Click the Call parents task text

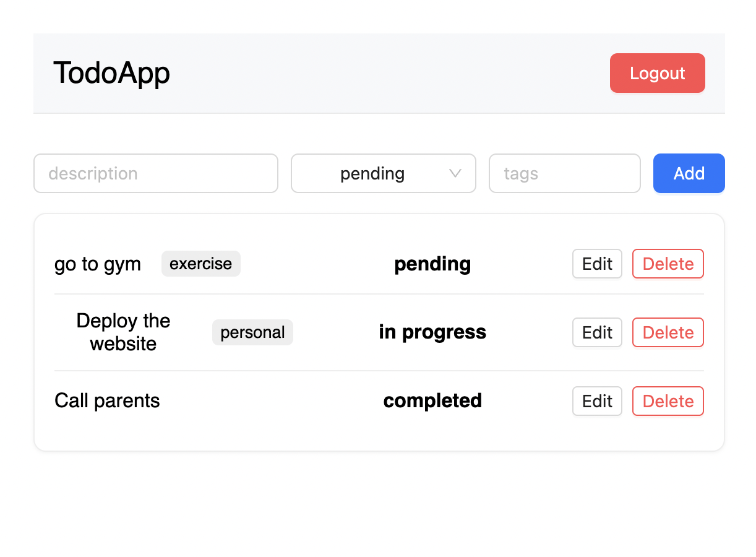tap(107, 401)
